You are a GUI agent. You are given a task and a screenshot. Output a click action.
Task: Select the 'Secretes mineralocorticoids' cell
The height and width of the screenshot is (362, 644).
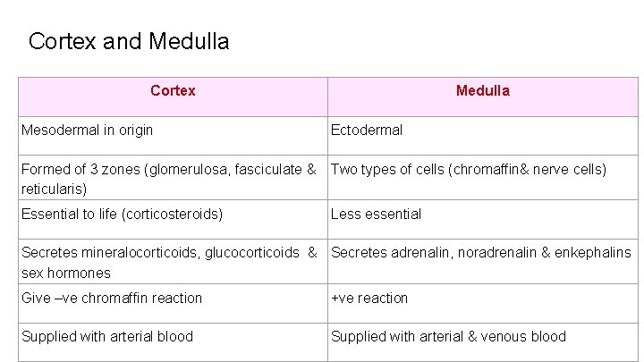click(x=168, y=262)
